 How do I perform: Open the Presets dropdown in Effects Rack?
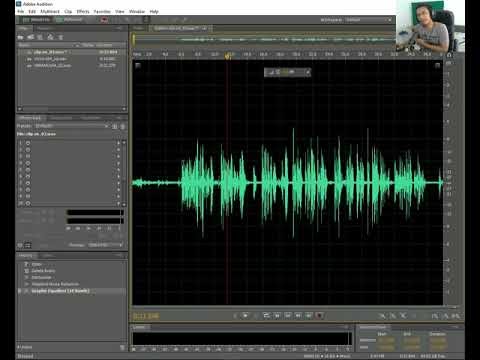(72, 126)
